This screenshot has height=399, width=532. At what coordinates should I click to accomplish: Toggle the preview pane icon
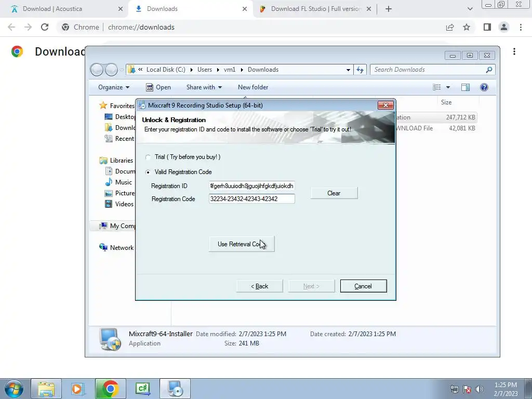(x=465, y=87)
